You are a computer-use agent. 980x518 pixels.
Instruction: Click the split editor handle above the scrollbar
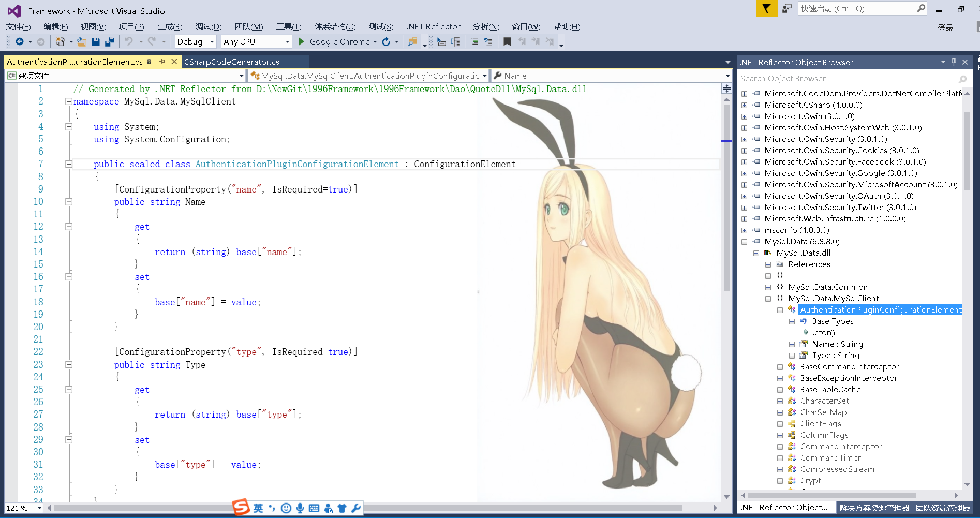(x=726, y=88)
